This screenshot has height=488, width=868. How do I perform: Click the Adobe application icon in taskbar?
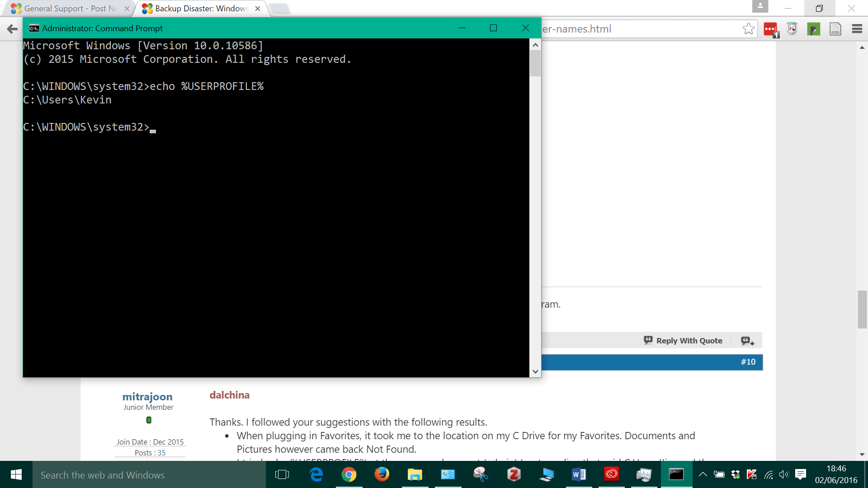(x=610, y=474)
